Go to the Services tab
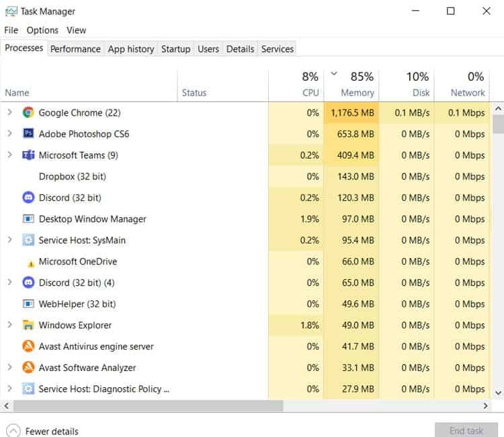Viewport: 504px width, 437px height. [277, 49]
